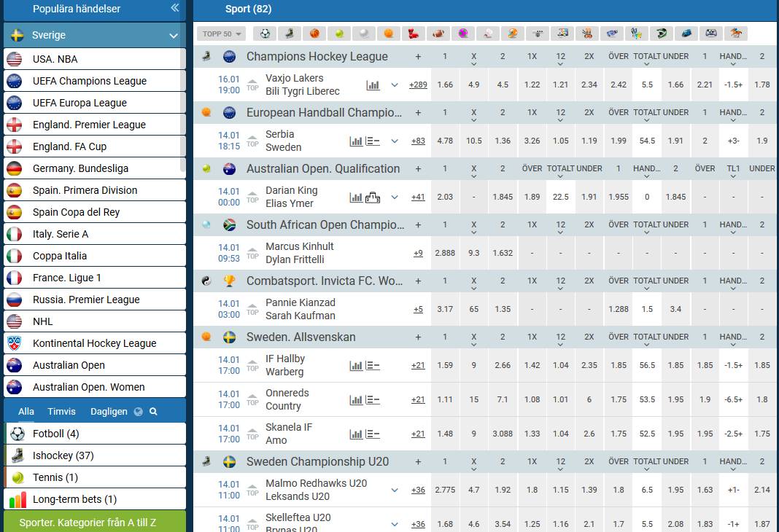Open Long-term bets (1) category
Image resolution: width=779 pixels, height=532 pixels.
94,499
